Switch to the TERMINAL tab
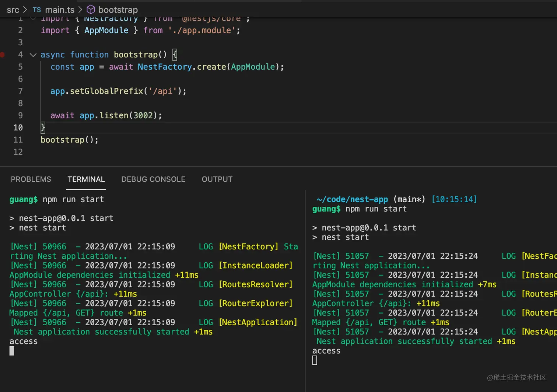Viewport: 557px width, 392px height. [x=86, y=179]
